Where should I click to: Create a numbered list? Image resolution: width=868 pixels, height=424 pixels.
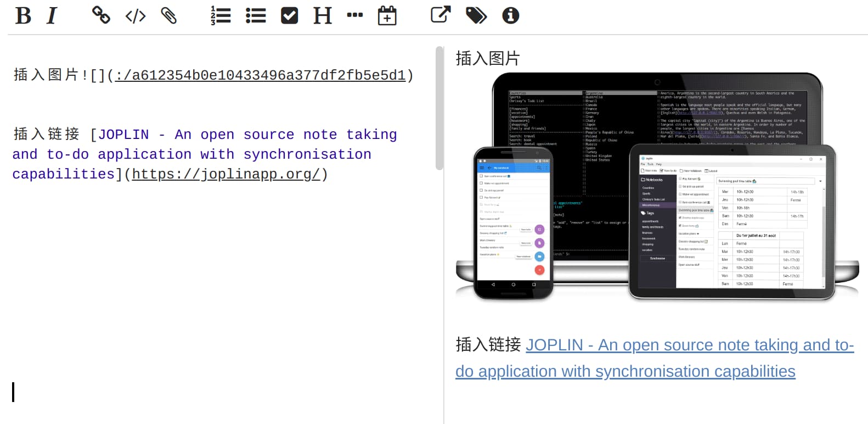(221, 15)
